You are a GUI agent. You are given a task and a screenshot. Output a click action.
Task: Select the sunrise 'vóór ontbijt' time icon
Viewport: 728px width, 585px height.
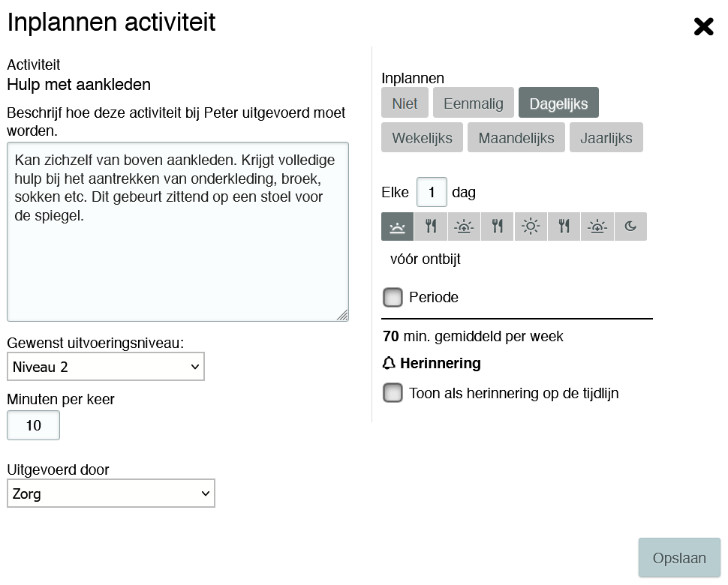pos(398,226)
